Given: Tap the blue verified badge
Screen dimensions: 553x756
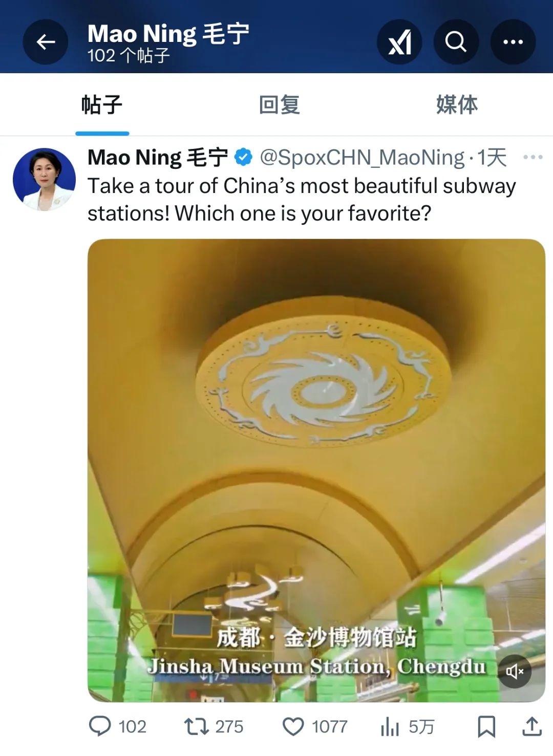Looking at the screenshot, I should 243,158.
